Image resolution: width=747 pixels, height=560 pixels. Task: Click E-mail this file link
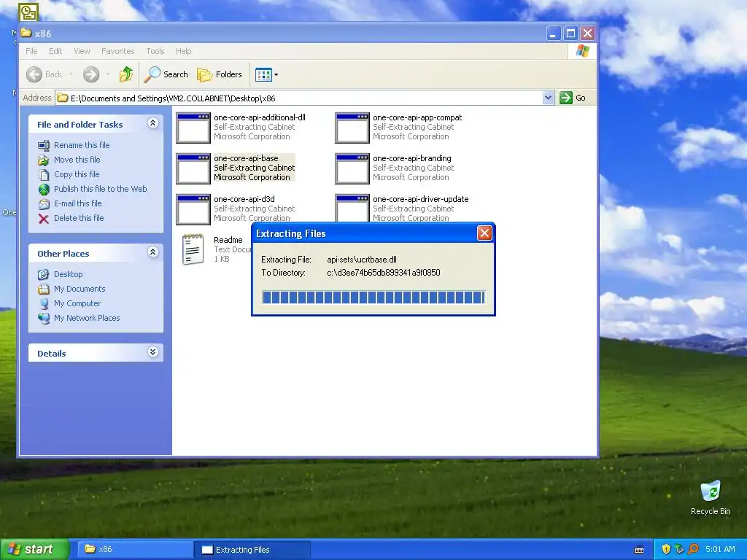pyautogui.click(x=77, y=203)
